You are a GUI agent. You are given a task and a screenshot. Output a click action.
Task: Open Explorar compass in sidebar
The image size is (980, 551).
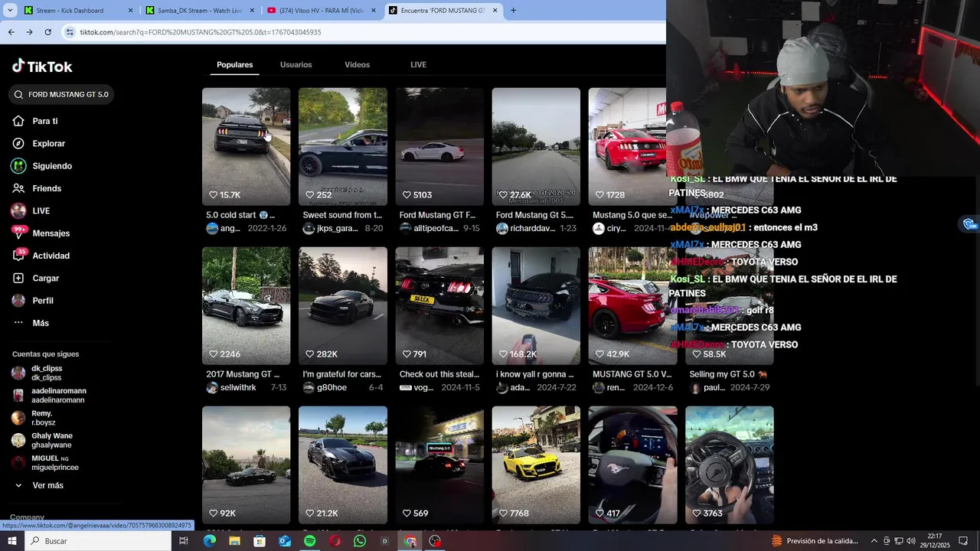(x=39, y=144)
